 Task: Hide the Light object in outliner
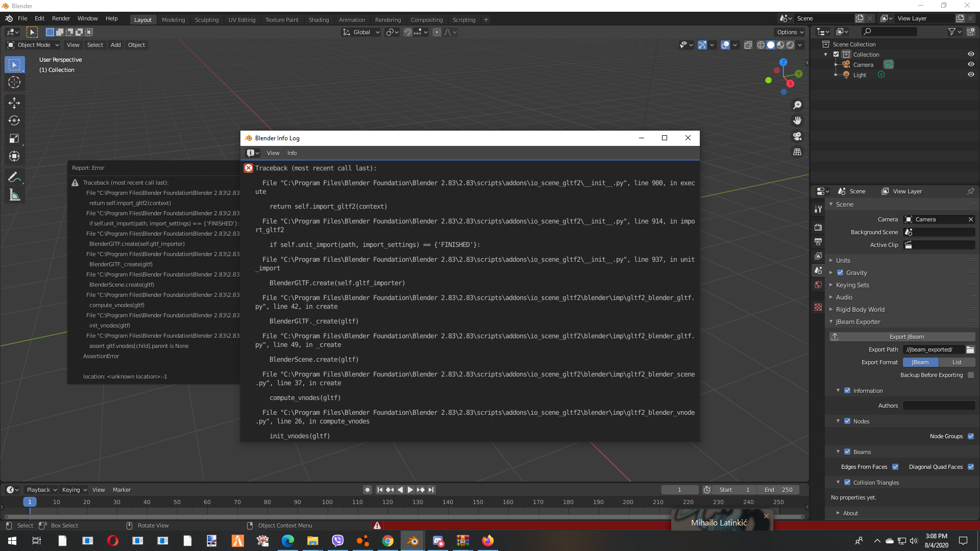[x=971, y=74]
